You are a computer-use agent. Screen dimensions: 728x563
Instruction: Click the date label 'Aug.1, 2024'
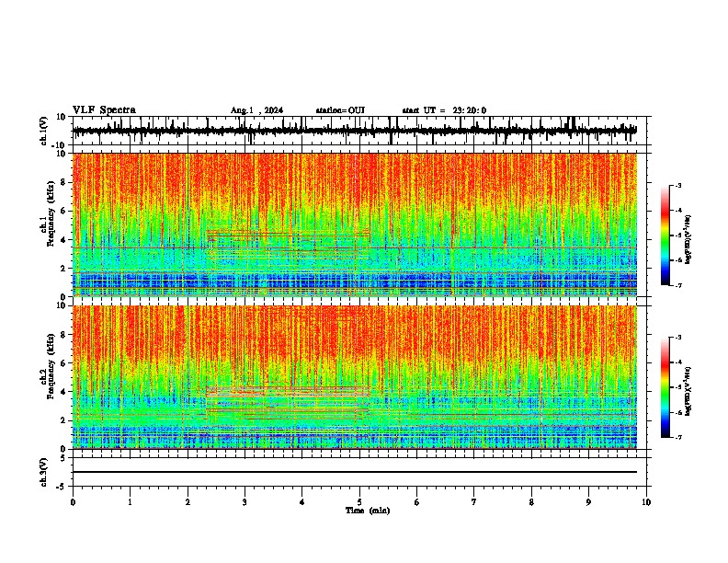pyautogui.click(x=256, y=110)
